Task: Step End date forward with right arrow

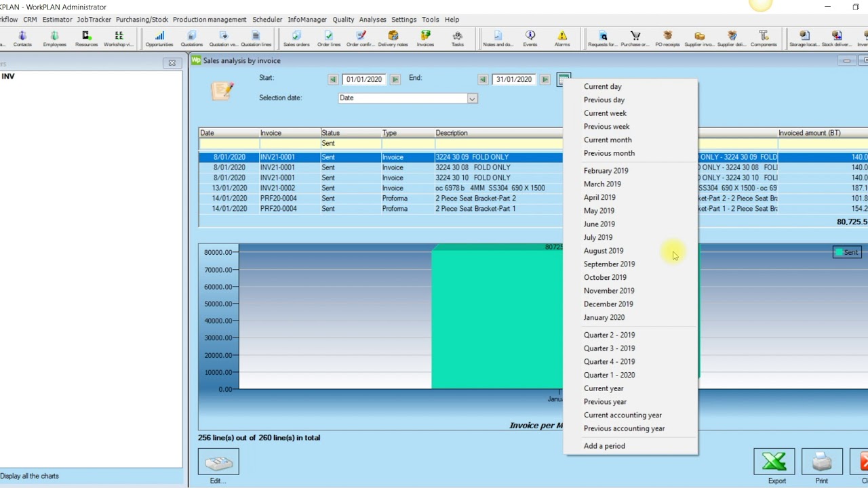Action: tap(545, 79)
